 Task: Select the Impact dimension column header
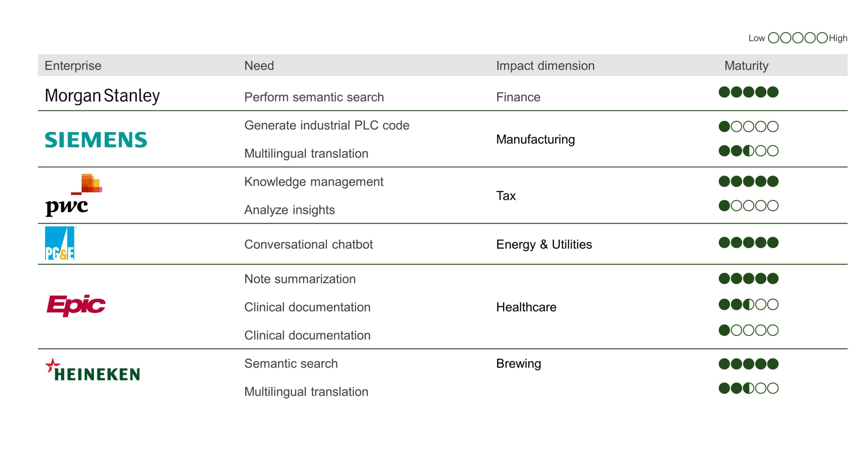(545, 66)
